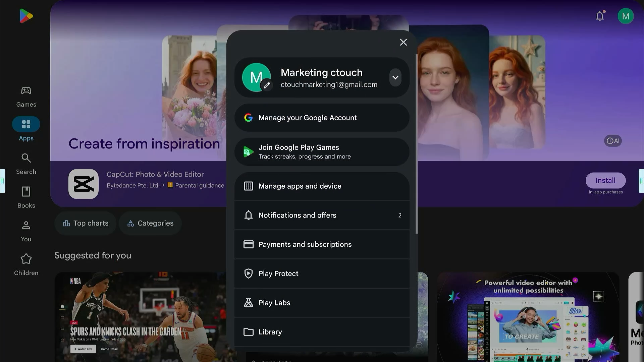The width and height of the screenshot is (644, 362).
Task: Open the Google Play logo home
Action: point(26,16)
